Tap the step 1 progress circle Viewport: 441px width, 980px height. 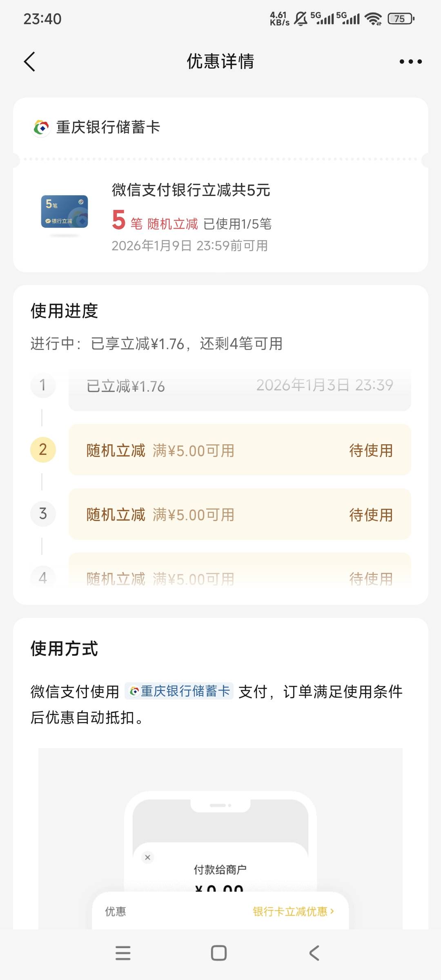43,385
